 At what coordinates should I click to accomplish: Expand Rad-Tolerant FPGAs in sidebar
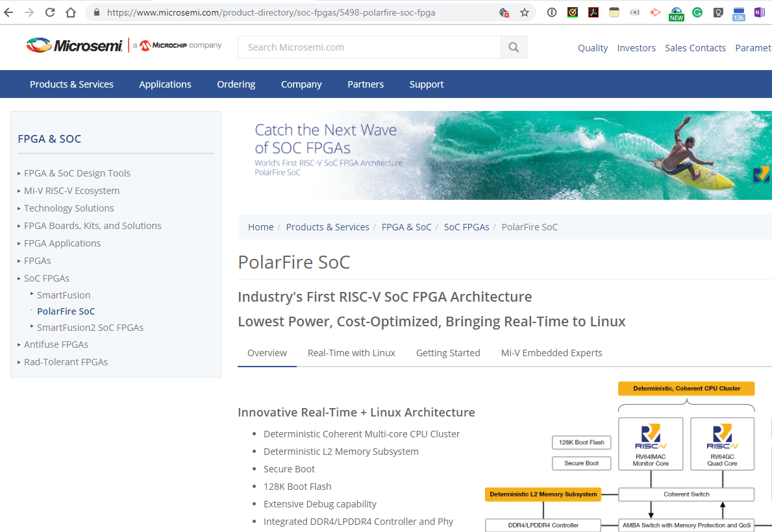pyautogui.click(x=66, y=362)
